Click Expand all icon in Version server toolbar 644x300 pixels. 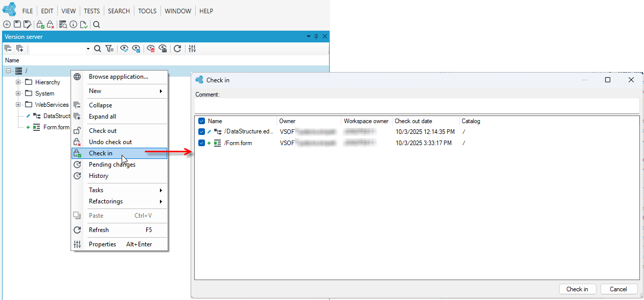click(x=19, y=49)
